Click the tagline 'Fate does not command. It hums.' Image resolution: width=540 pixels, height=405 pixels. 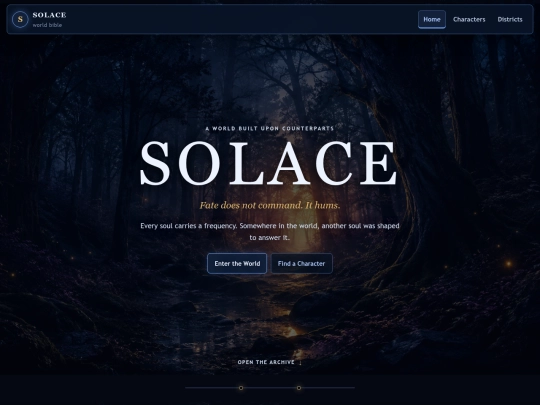click(x=270, y=205)
